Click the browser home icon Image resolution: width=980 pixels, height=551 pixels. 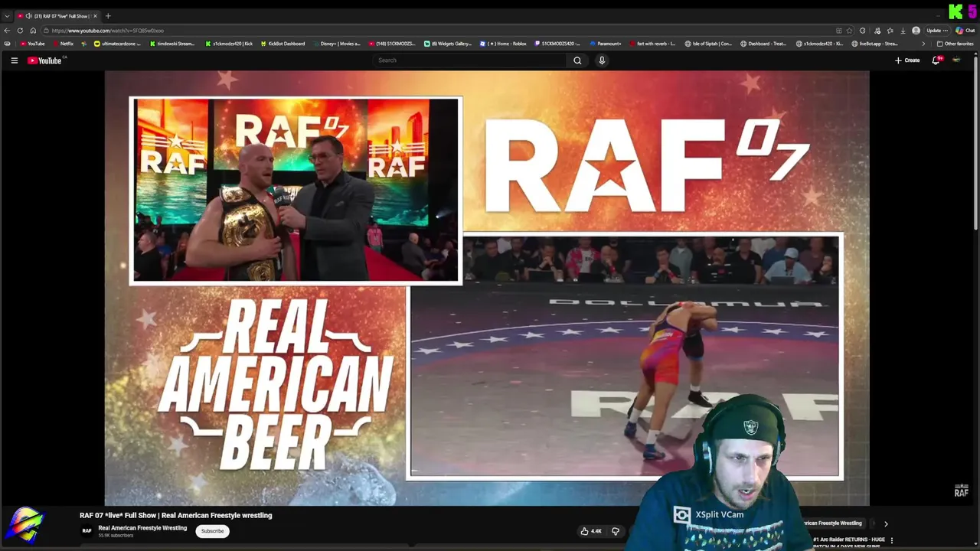click(33, 31)
